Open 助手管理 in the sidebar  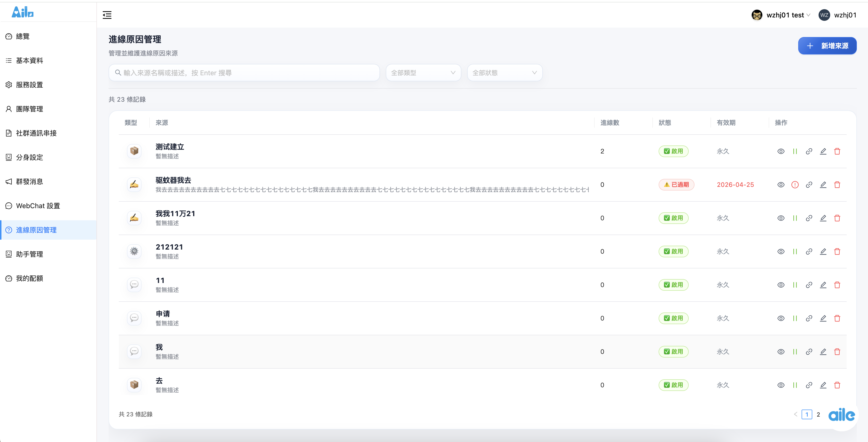pyautogui.click(x=48, y=254)
